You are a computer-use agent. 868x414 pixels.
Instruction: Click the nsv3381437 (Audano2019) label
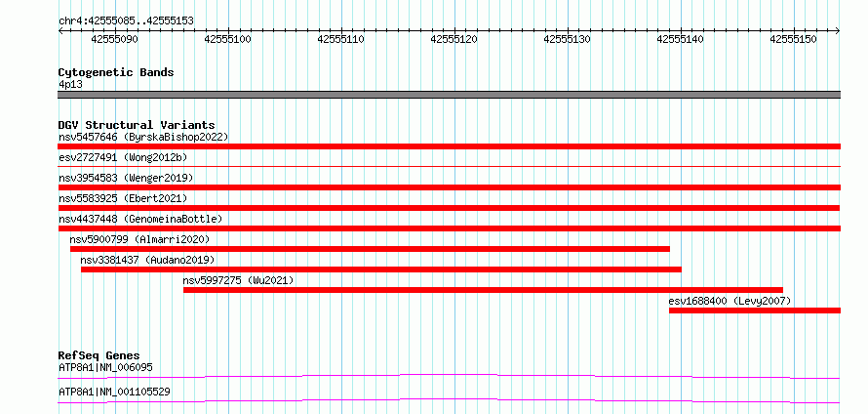147,260
